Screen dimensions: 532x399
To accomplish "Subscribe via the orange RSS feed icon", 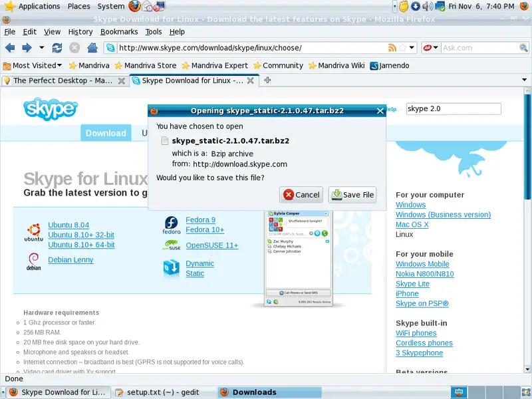I will click(392, 48).
